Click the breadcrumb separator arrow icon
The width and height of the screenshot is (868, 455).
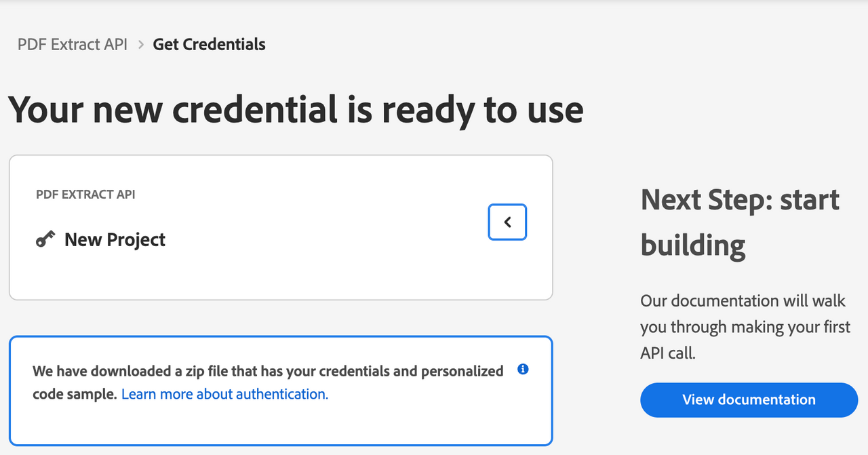point(140,45)
